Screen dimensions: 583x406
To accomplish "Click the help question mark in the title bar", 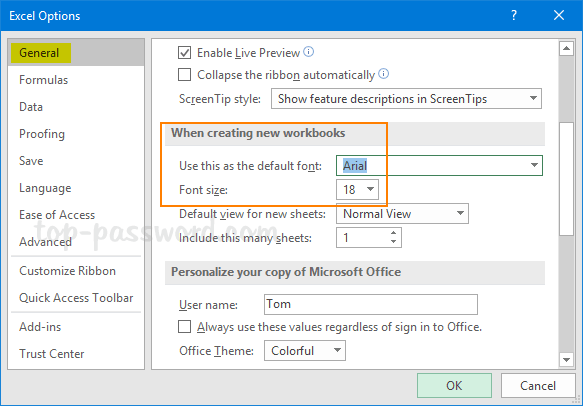I will point(514,15).
